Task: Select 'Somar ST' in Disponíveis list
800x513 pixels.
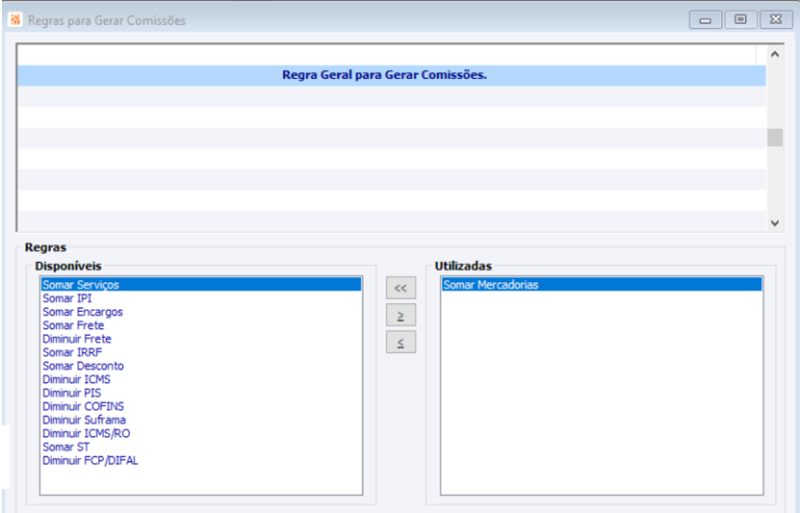Action: [201, 447]
